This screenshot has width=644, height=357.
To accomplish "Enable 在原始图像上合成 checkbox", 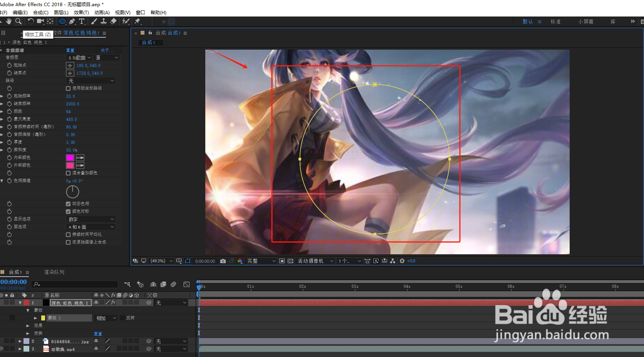I will [68, 242].
